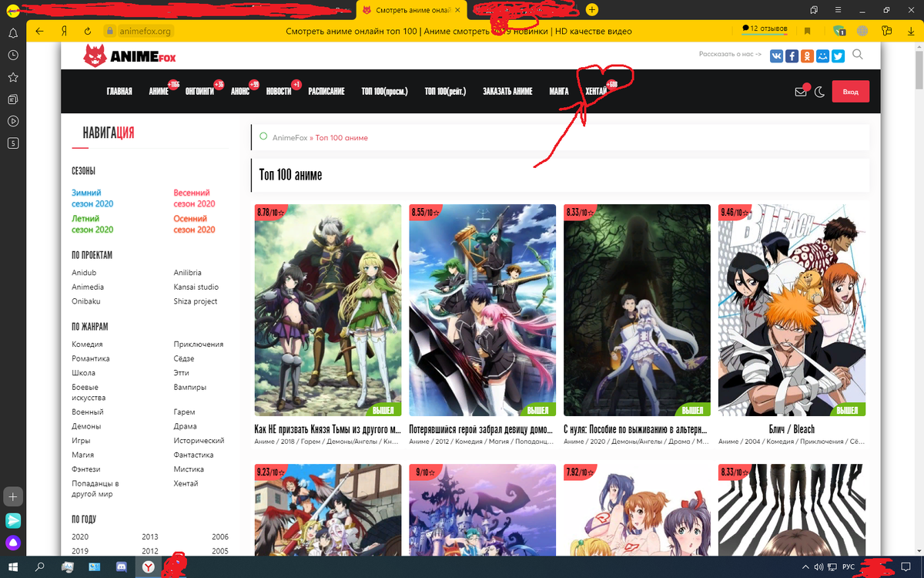This screenshot has height=578, width=924.
Task: Open Windows Start menu
Action: point(13,567)
